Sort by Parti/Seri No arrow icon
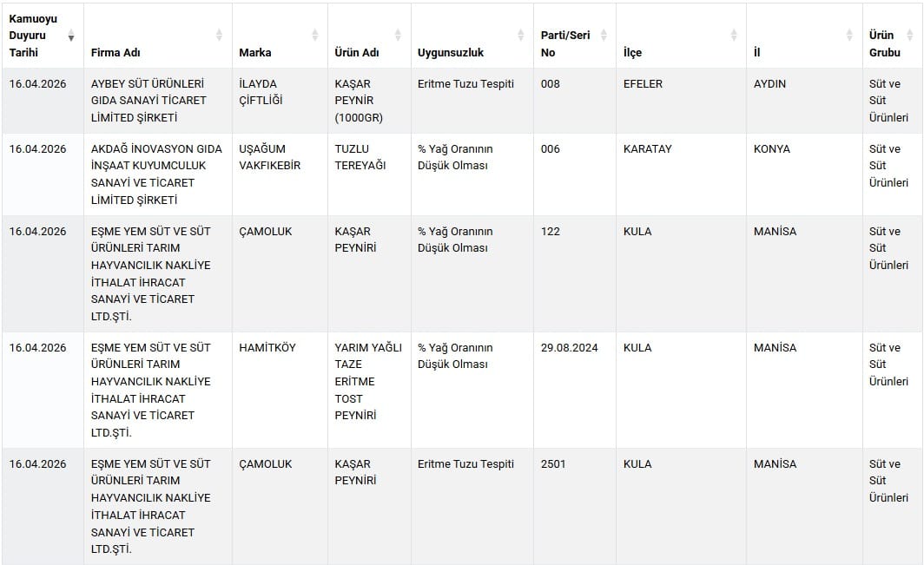924x565 pixels. point(603,36)
